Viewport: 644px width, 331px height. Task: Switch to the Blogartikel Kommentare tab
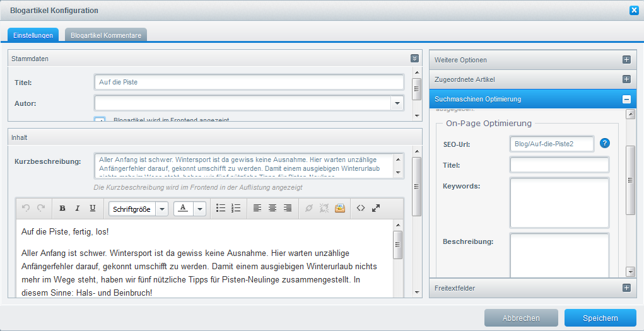pos(106,35)
